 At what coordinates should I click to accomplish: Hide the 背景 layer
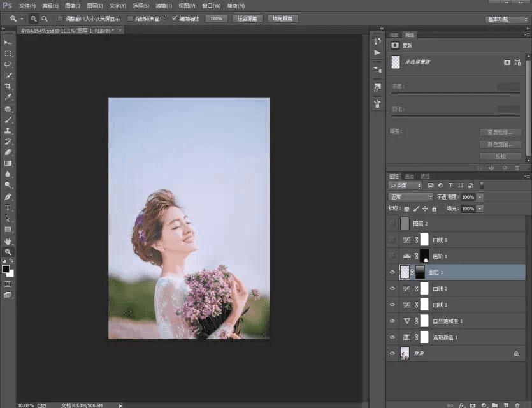[x=391, y=353]
